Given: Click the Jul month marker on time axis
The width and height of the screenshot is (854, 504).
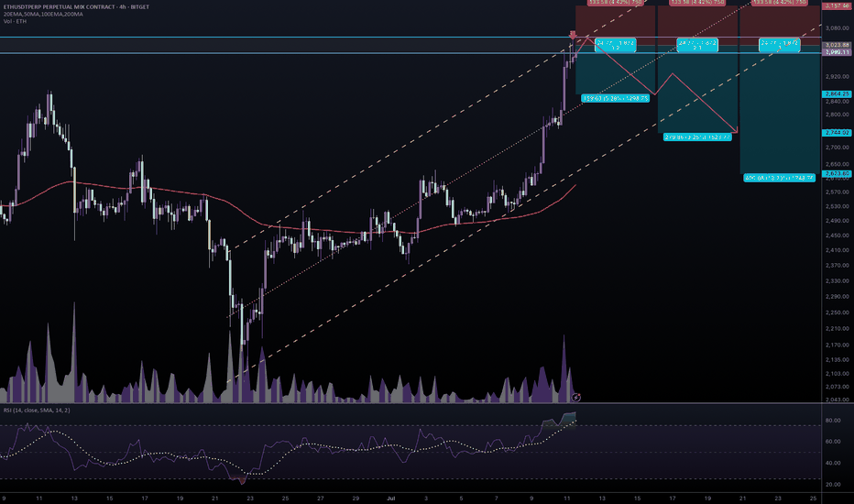Looking at the screenshot, I should 390,498.
